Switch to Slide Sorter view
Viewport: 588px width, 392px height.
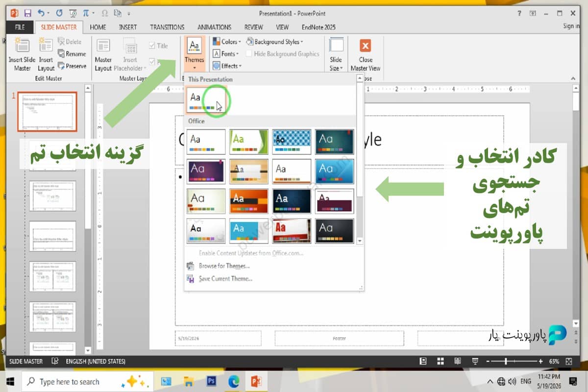(441, 361)
